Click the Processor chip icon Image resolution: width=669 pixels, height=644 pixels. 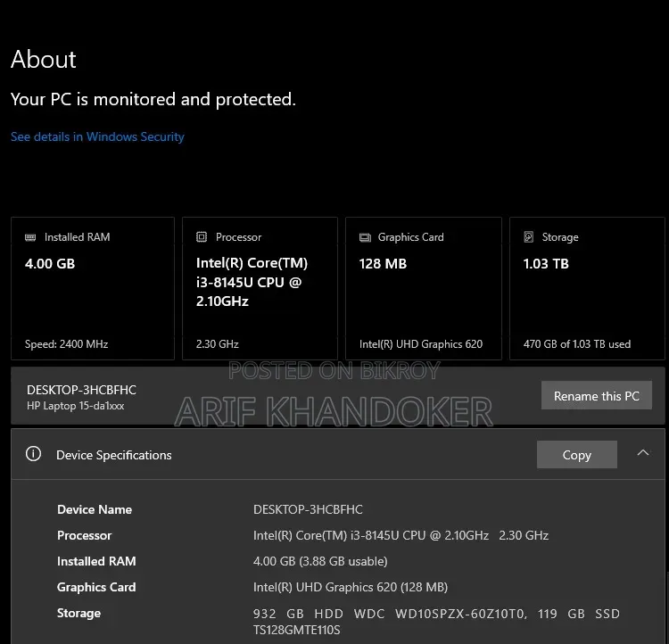[x=202, y=237]
